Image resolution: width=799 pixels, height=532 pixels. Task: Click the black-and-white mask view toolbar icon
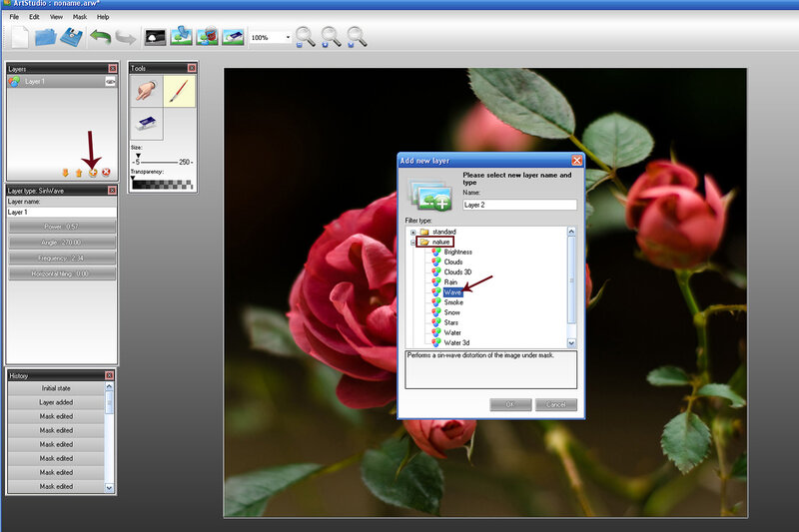(x=155, y=38)
